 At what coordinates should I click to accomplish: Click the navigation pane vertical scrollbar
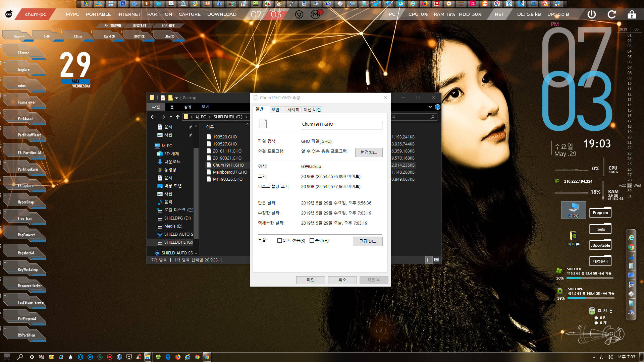pyautogui.click(x=196, y=193)
